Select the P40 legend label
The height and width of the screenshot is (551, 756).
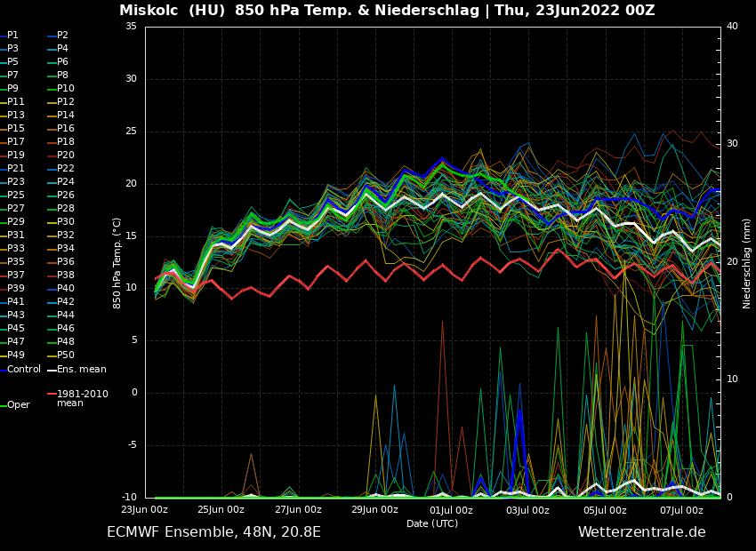coord(66,289)
